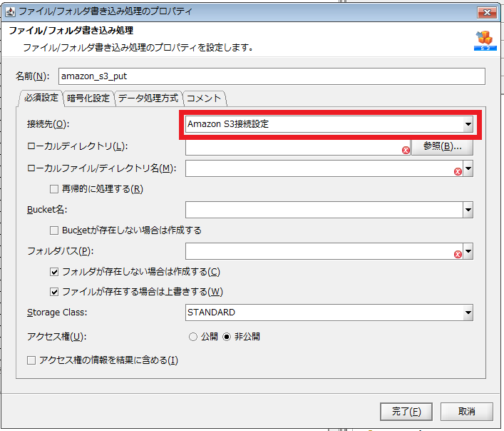
Task: Expand the Bucket名 dropdown
Action: (468, 211)
